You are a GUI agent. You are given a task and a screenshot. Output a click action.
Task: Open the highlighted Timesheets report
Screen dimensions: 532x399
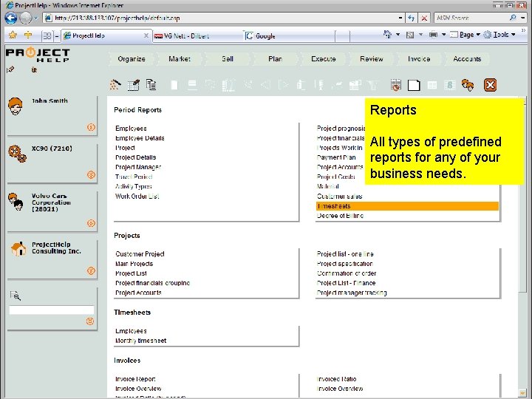click(407, 206)
